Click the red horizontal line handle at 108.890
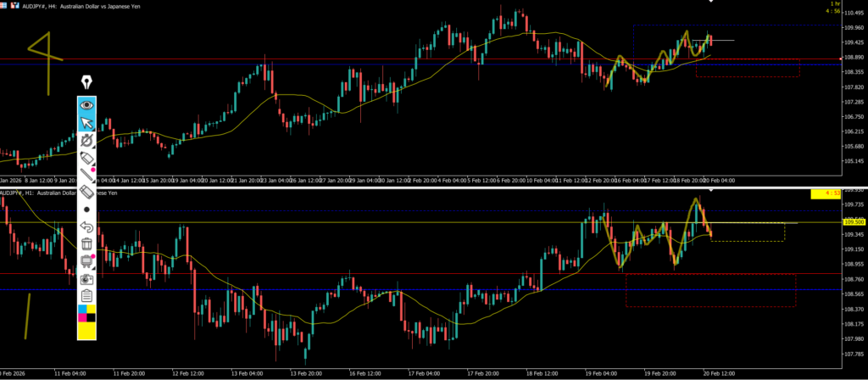The height and width of the screenshot is (380, 868). 840,58
